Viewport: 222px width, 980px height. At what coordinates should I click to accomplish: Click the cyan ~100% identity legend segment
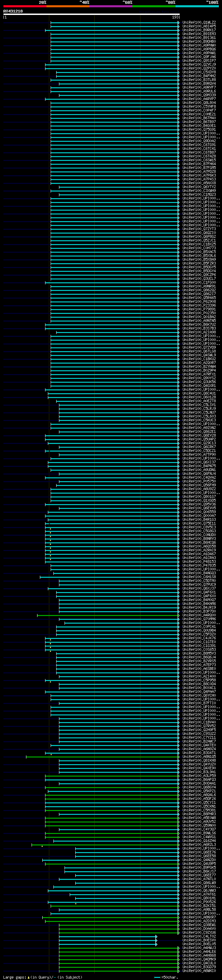pyautogui.click(x=197, y=6)
